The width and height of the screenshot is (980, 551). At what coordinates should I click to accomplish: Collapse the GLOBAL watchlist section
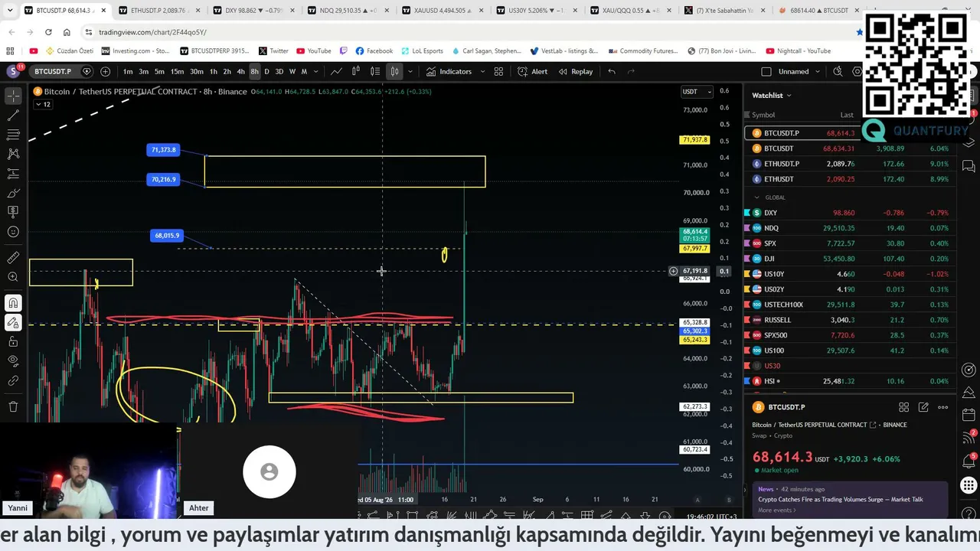757,197
